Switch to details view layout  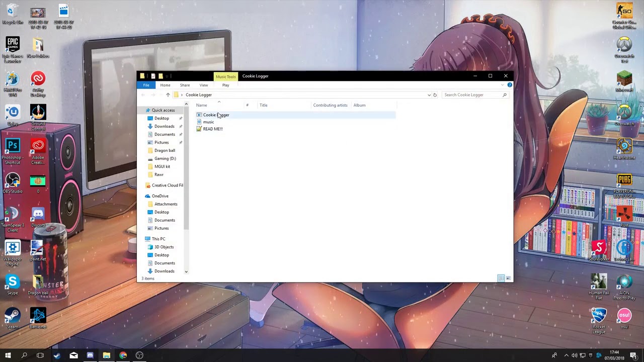tap(501, 279)
